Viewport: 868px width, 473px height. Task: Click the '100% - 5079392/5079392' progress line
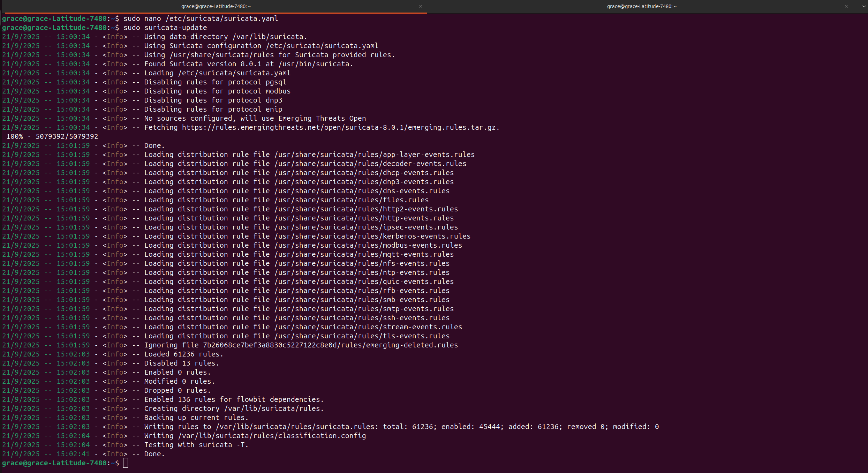pyautogui.click(x=52, y=136)
